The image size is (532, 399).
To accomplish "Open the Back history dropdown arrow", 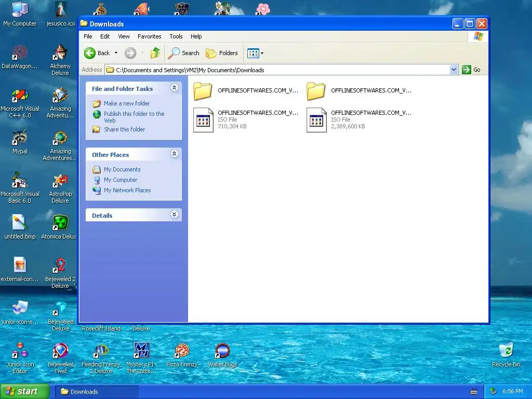I will pyautogui.click(x=116, y=53).
